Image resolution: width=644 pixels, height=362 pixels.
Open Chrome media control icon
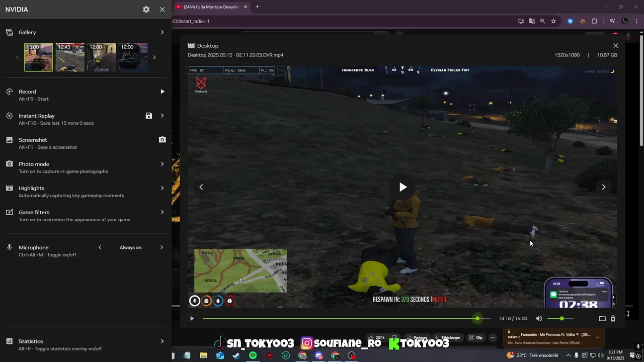click(x=612, y=21)
